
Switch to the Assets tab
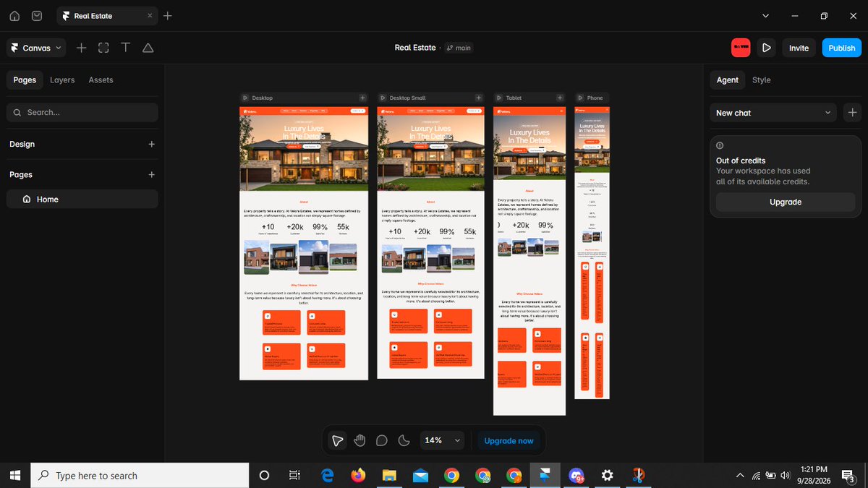coord(101,80)
